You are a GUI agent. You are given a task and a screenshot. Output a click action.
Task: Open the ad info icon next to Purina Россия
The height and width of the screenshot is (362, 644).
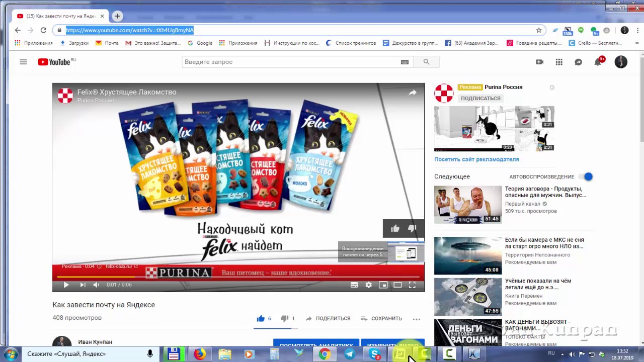(552, 87)
